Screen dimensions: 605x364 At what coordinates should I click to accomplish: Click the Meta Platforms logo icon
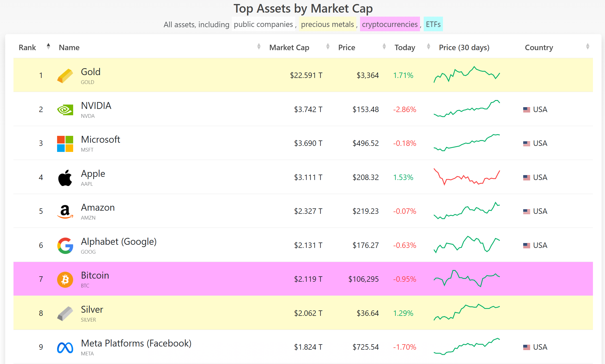[x=65, y=347]
